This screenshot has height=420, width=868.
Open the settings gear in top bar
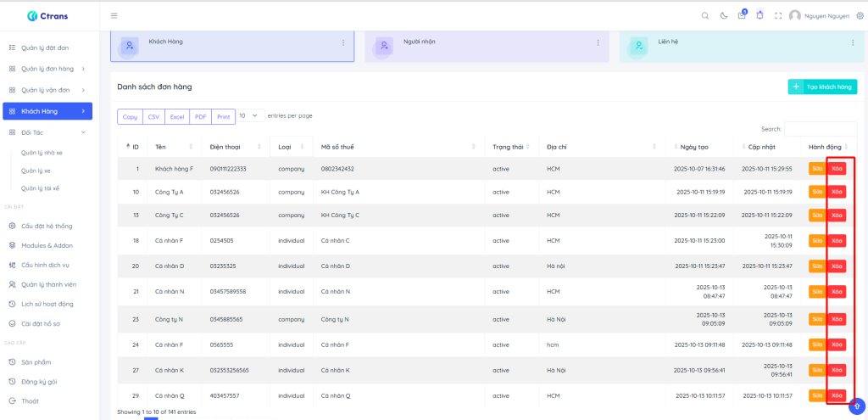point(860,15)
